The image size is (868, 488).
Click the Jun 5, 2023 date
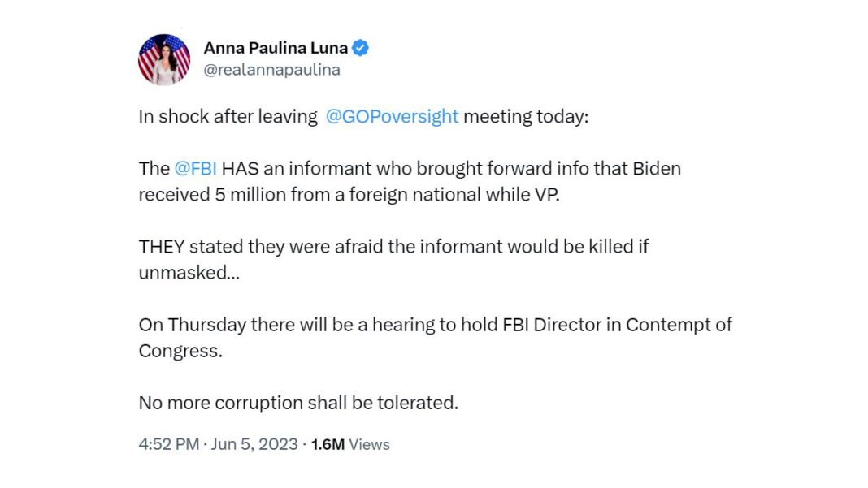point(254,444)
